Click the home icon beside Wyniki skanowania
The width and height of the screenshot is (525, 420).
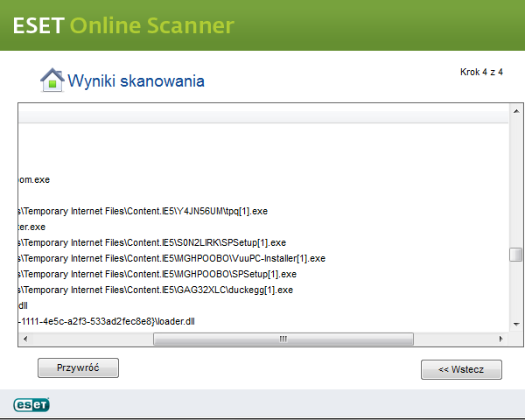tap(52, 80)
